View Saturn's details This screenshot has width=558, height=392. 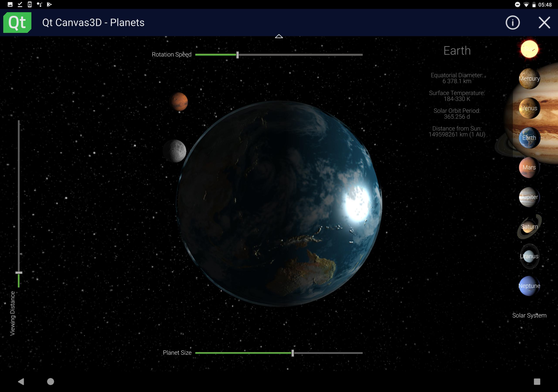tap(529, 226)
